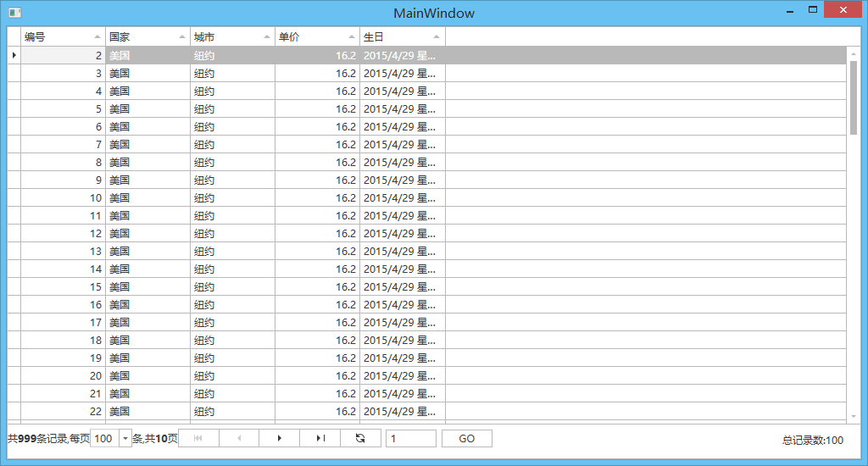
Task: Select the 国家 cell in row 16
Action: click(147, 304)
